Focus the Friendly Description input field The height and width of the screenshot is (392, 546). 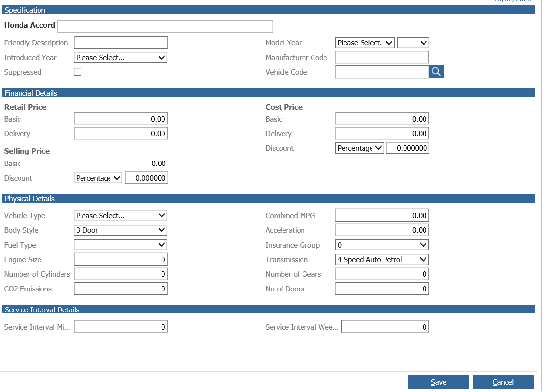coord(121,43)
